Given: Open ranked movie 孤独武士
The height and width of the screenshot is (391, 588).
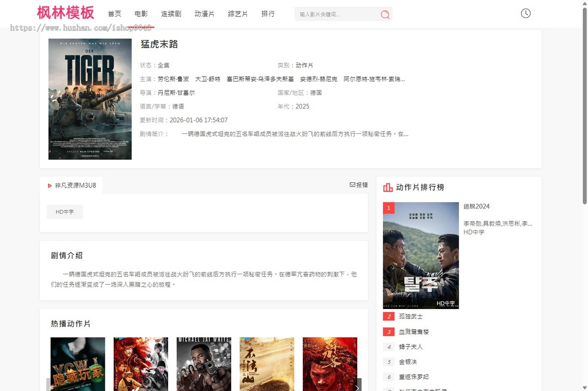Looking at the screenshot, I should pyautogui.click(x=411, y=317).
